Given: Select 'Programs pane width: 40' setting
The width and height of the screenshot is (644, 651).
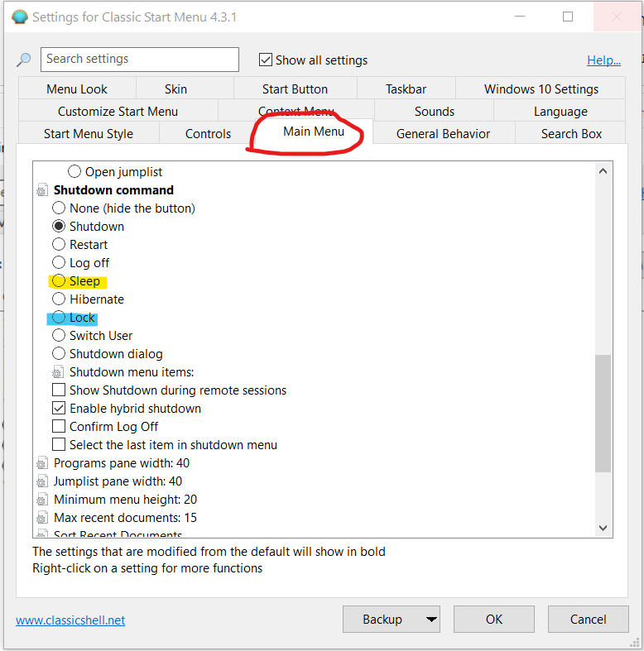Looking at the screenshot, I should (122, 463).
